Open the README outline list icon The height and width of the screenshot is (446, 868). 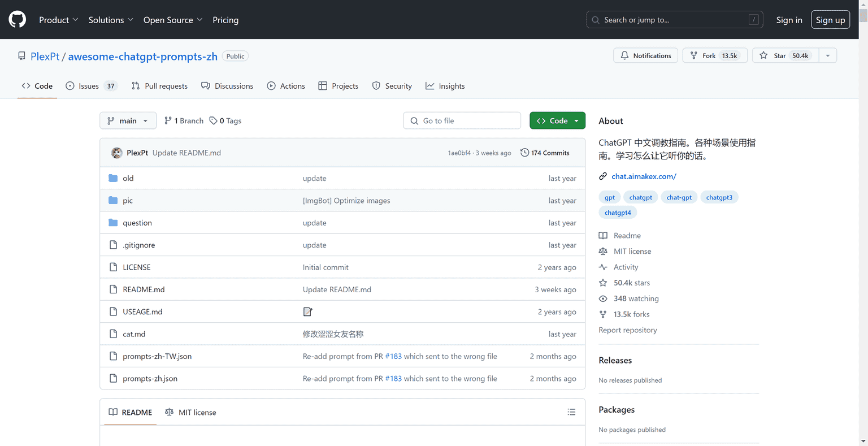(x=571, y=412)
